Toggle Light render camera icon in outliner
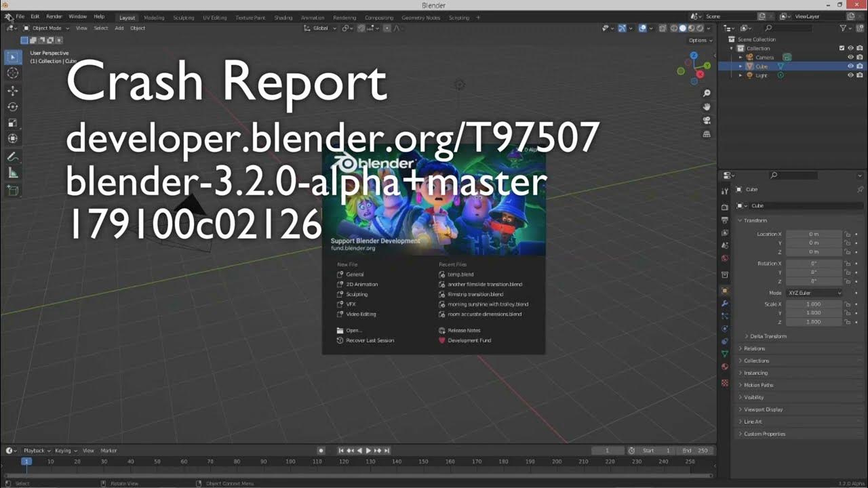The width and height of the screenshot is (868, 488). click(x=860, y=75)
